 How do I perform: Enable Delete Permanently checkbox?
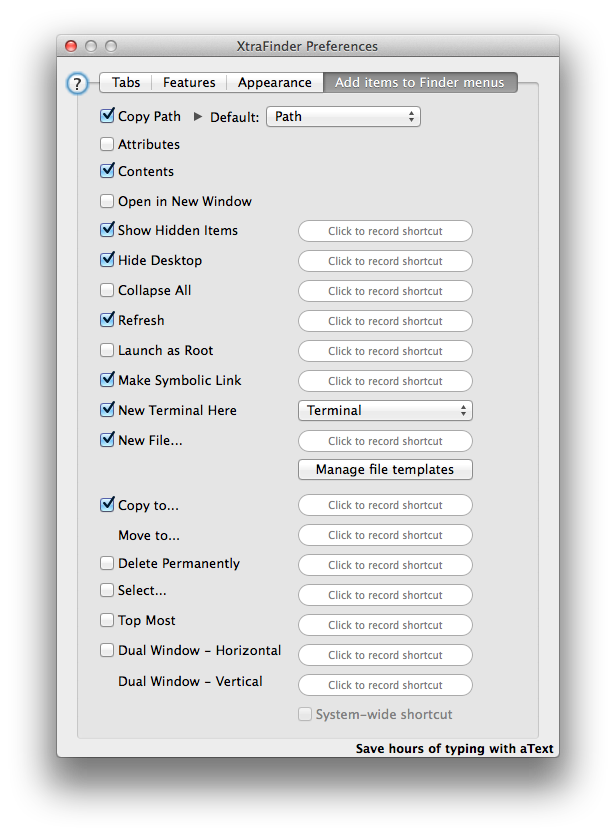tap(107, 563)
